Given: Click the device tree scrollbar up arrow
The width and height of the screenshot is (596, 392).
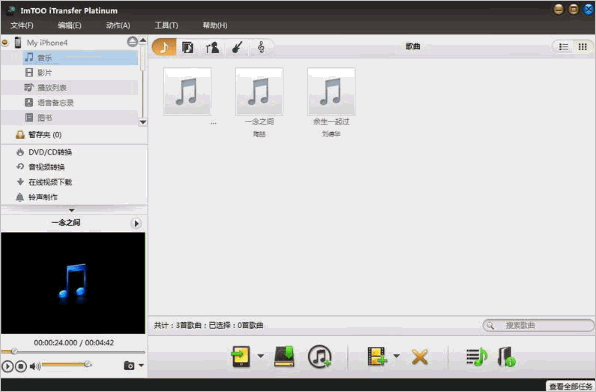Looking at the screenshot, I should pos(143,40).
